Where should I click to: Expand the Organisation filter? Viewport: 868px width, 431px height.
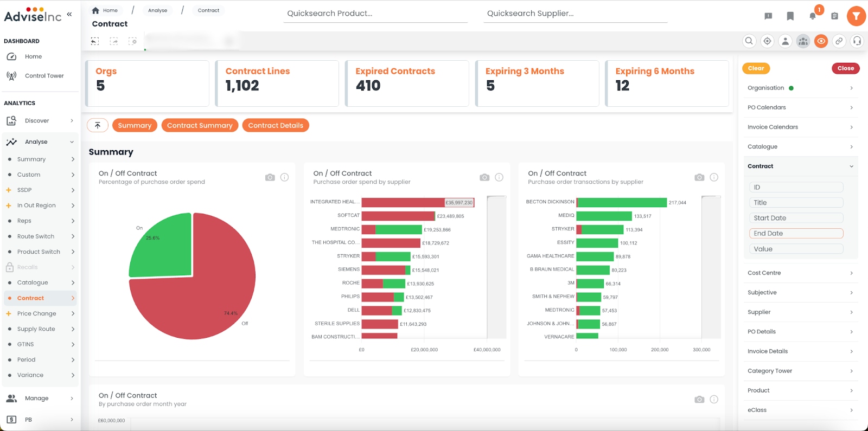point(800,88)
